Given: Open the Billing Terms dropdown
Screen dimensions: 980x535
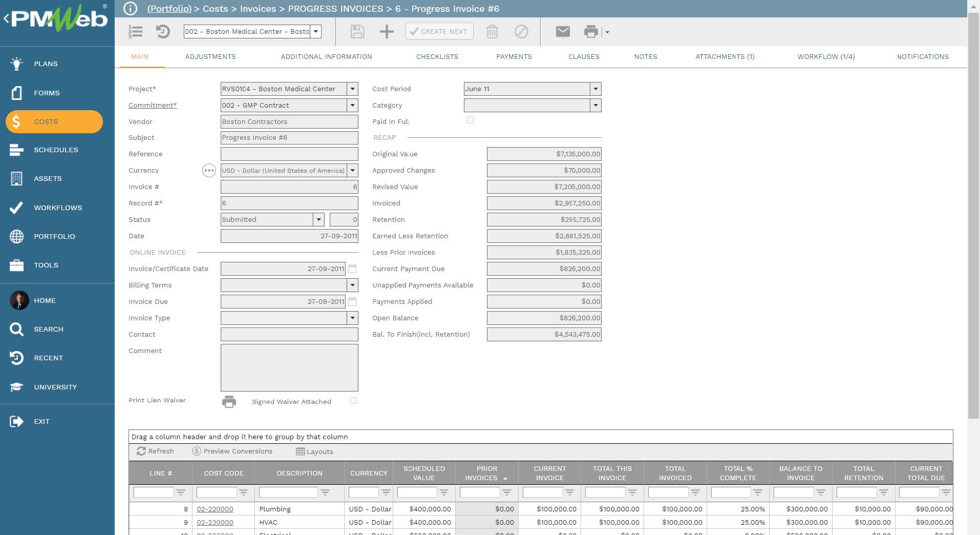Looking at the screenshot, I should pos(352,285).
